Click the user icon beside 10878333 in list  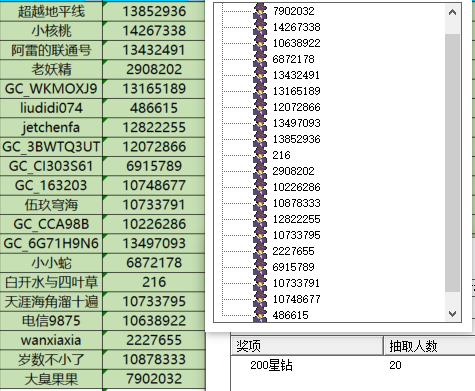click(260, 203)
